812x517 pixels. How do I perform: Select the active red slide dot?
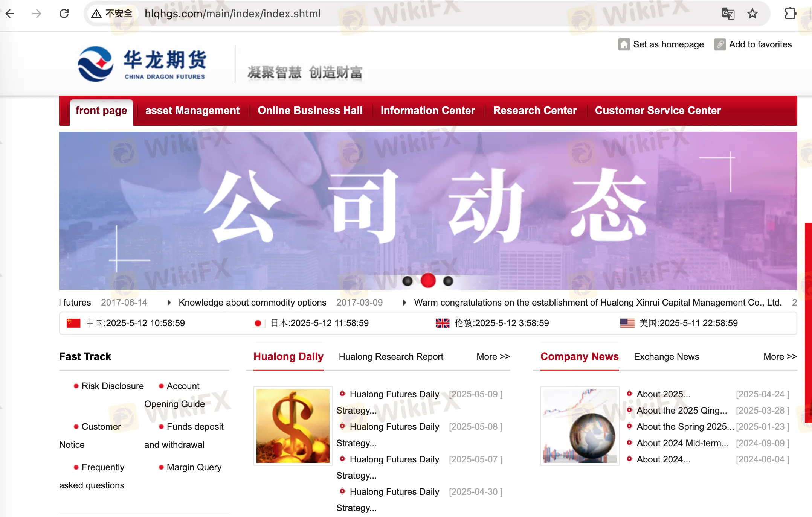click(x=428, y=281)
